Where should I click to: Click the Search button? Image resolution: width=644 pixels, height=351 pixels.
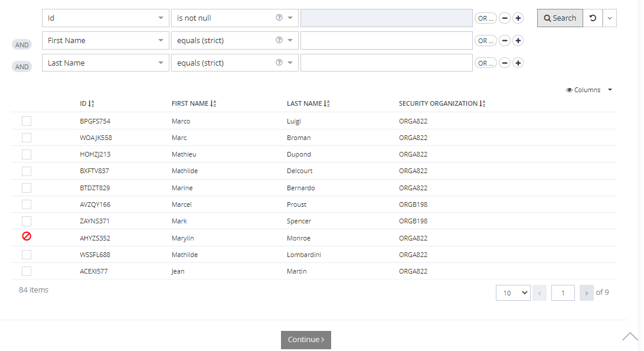[x=560, y=18]
